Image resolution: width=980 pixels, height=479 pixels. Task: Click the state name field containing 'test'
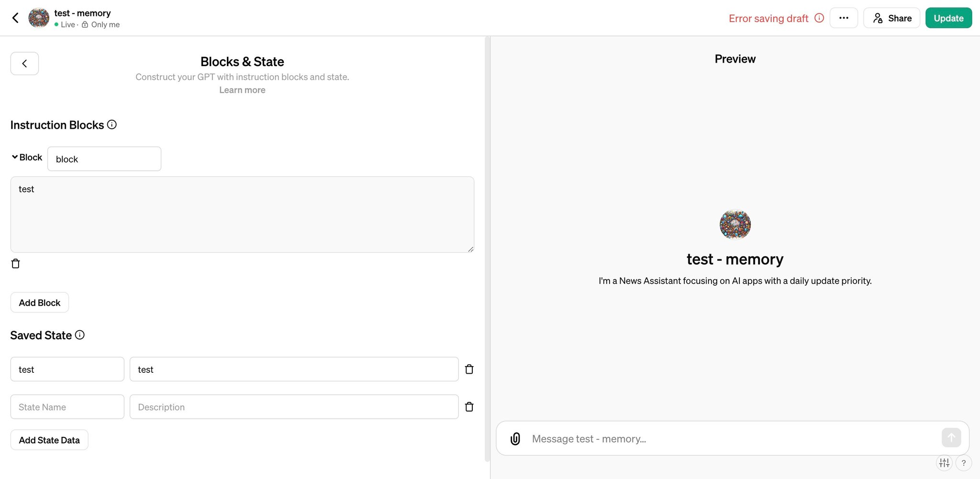[67, 369]
